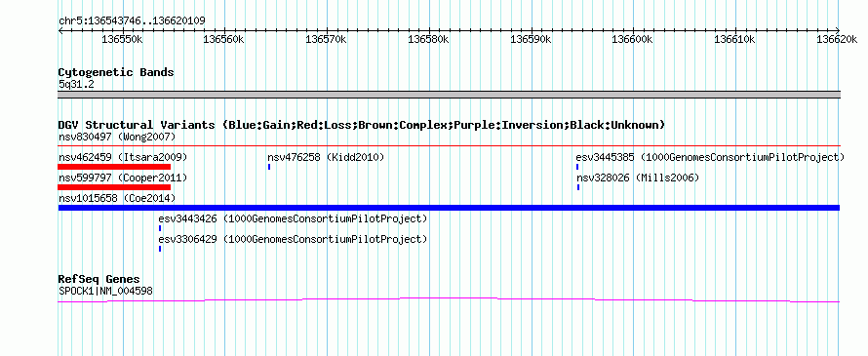
Task: Click the 136550k ruler label
Action: click(123, 39)
